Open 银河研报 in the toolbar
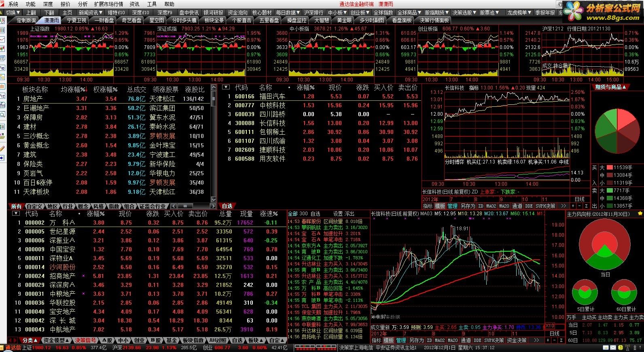This screenshot has width=644, height=352. click(x=214, y=13)
